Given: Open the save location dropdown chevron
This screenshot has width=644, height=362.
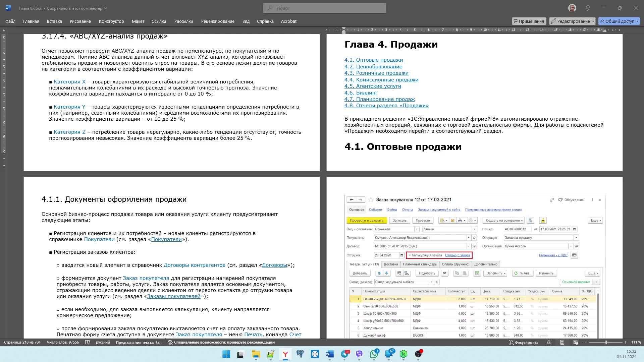Looking at the screenshot, I should pos(105,8).
